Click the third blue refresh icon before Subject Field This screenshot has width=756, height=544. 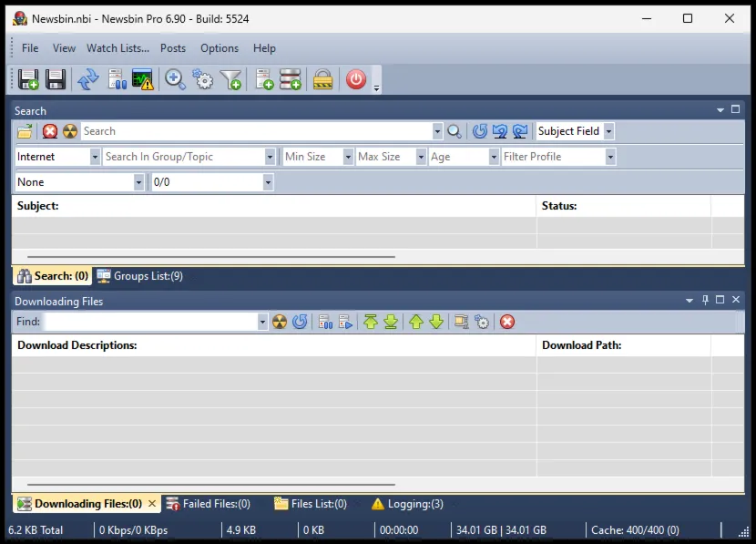tap(520, 131)
